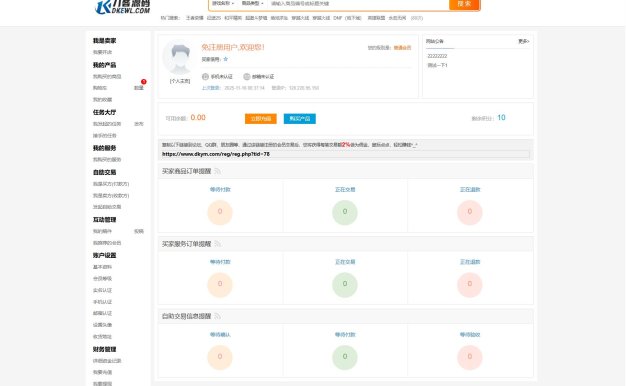Click the email unverified icon
Viewport: 626px width, 386px height.
(x=247, y=76)
